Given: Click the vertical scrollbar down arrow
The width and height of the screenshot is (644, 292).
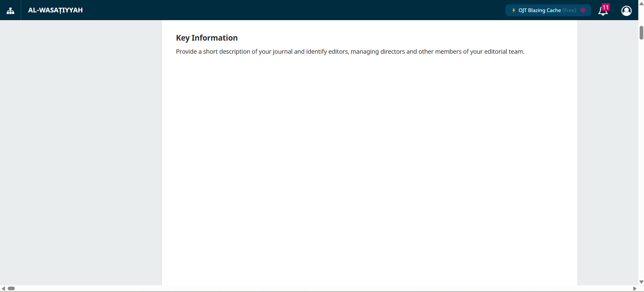Looking at the screenshot, I should (641, 282).
